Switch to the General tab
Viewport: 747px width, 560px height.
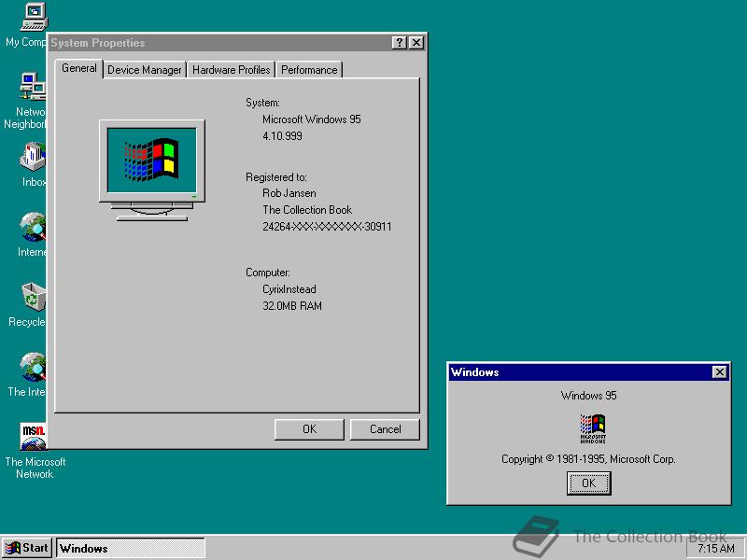pyautogui.click(x=79, y=68)
